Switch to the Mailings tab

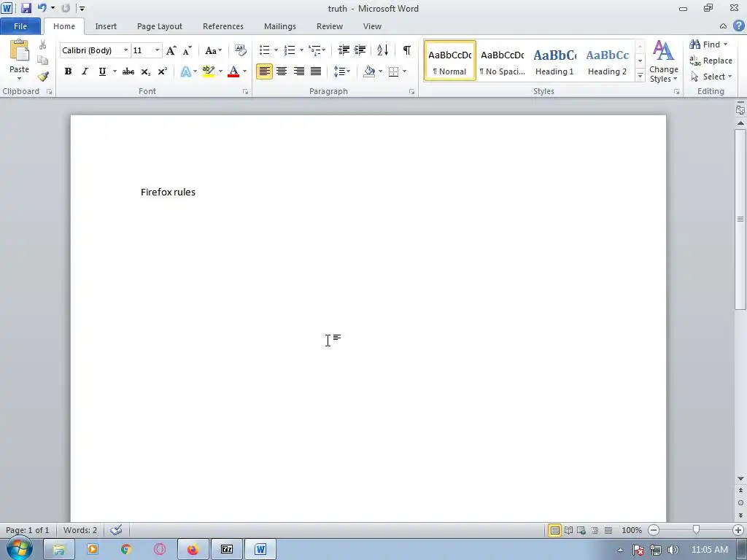(x=280, y=26)
